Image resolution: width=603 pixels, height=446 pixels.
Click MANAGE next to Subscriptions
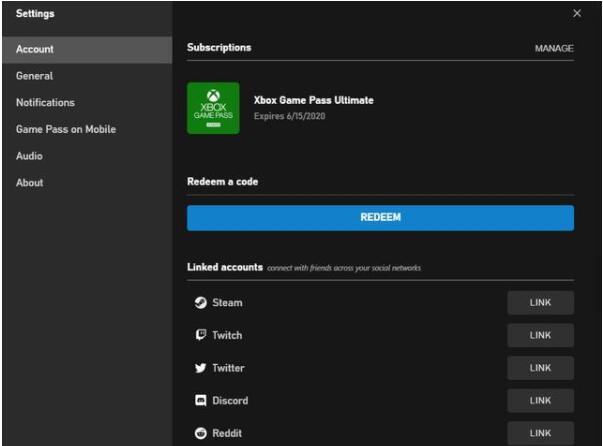click(x=554, y=48)
